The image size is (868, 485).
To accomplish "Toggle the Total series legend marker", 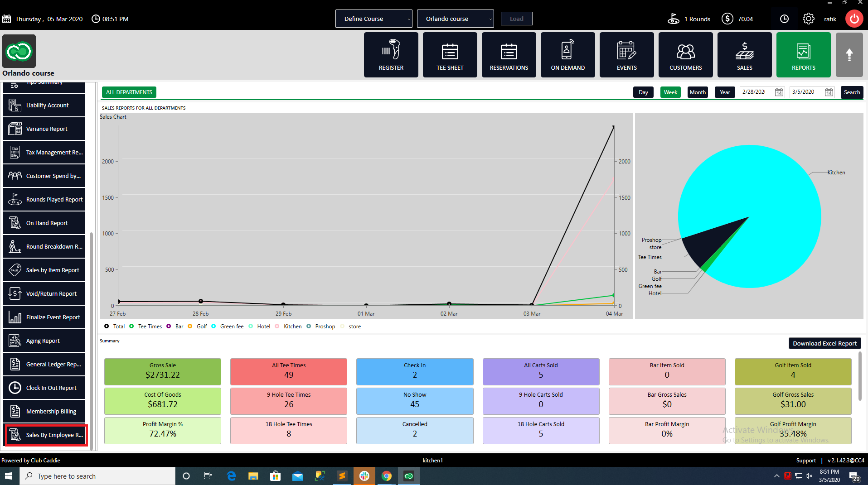I will 107,327.
